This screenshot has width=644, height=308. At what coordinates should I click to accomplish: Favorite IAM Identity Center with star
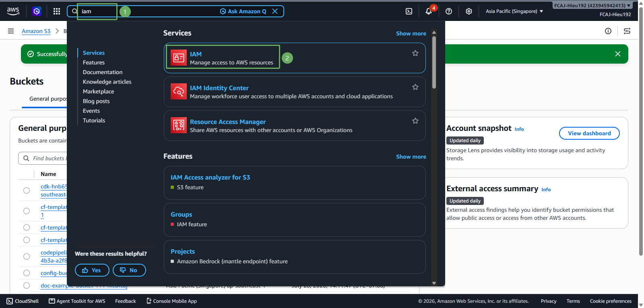point(415,87)
